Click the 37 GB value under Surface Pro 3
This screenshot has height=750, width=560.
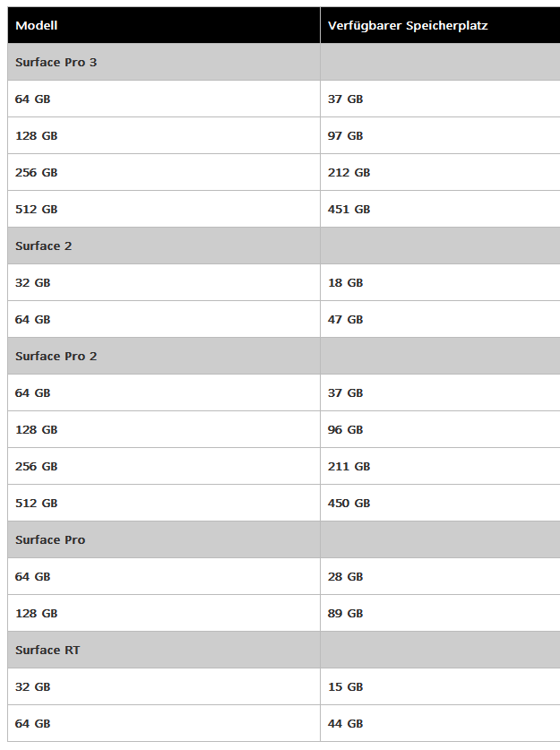tap(345, 99)
